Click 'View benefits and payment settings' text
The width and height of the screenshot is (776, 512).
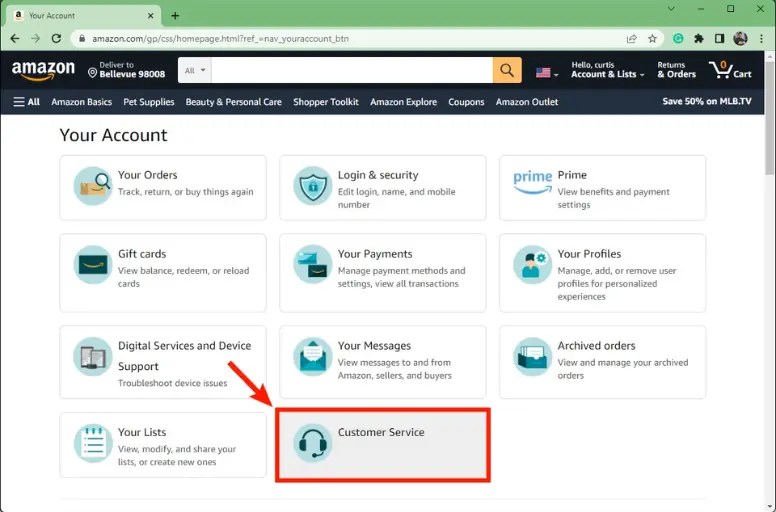614,198
